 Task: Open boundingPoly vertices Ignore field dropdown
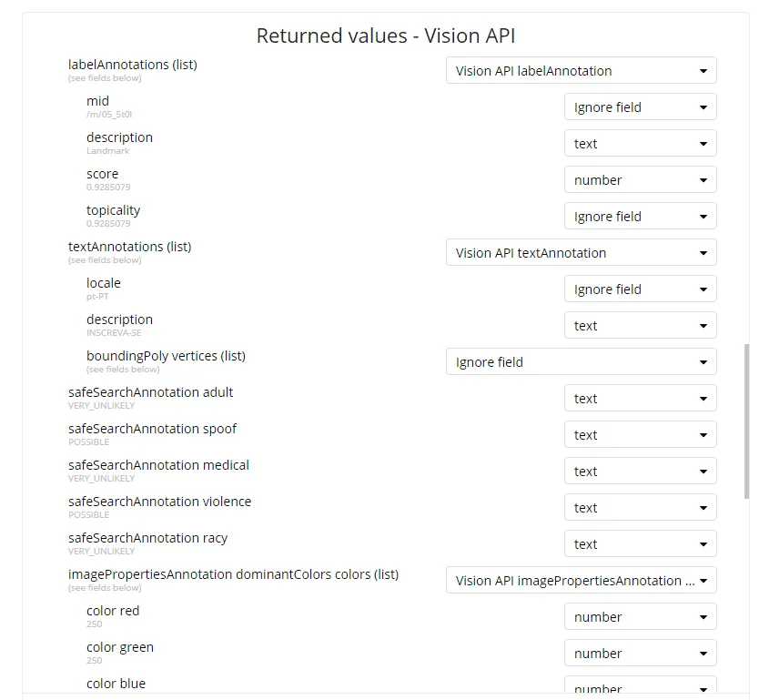tap(581, 362)
